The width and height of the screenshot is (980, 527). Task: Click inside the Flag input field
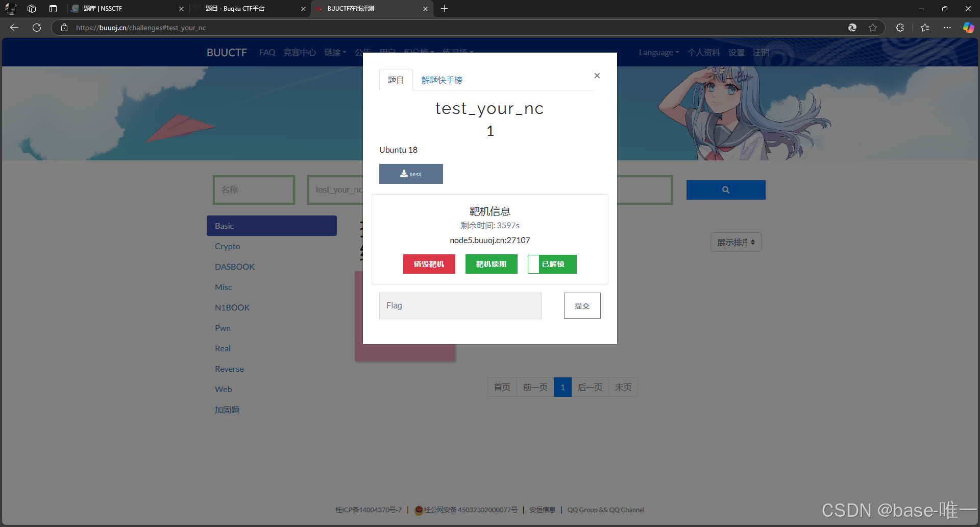click(x=459, y=305)
